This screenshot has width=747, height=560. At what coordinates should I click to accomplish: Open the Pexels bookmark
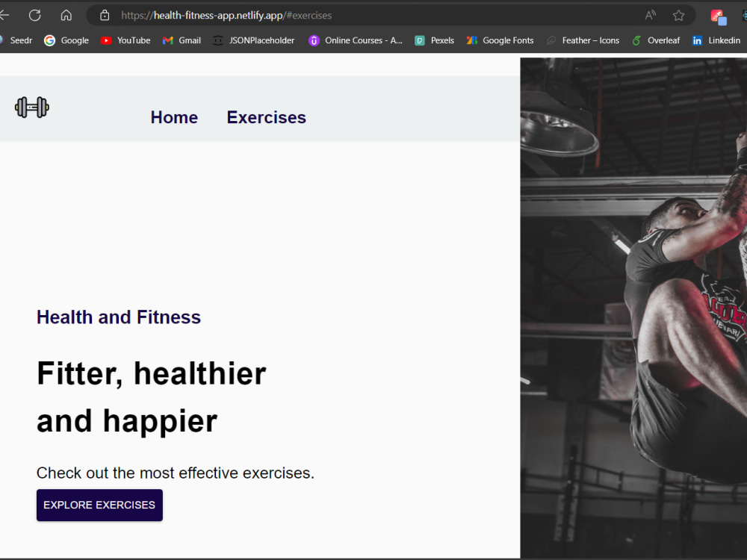click(x=434, y=40)
